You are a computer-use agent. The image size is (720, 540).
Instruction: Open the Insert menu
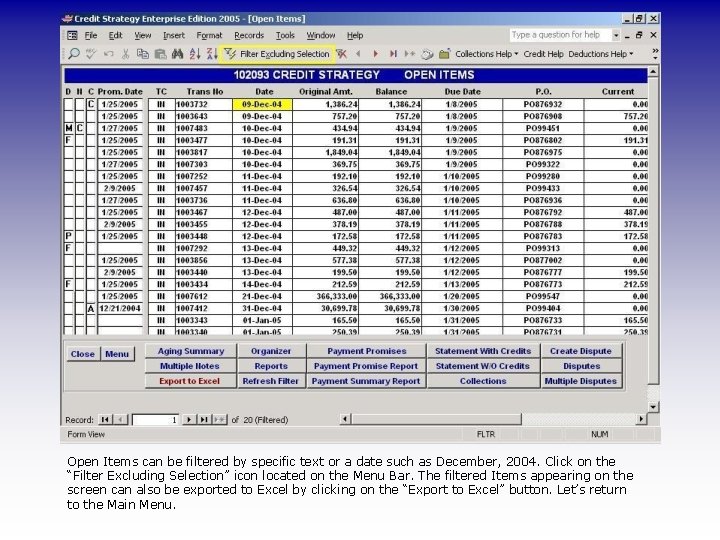(x=174, y=35)
